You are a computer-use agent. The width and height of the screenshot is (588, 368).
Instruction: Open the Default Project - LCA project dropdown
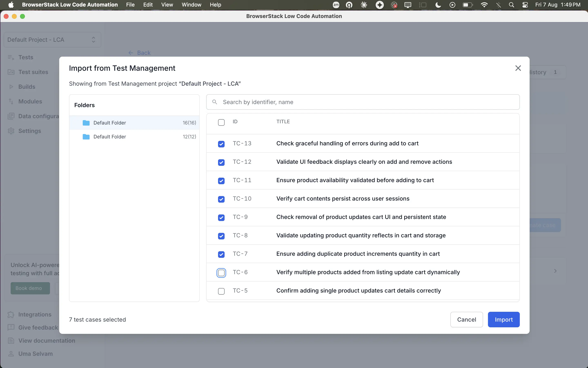(x=52, y=40)
